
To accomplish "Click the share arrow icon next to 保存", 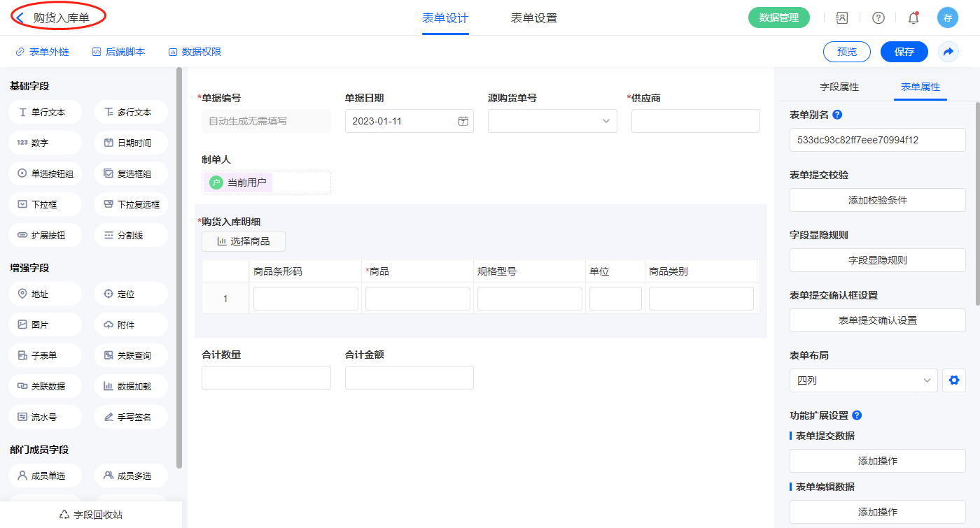I will pyautogui.click(x=948, y=52).
